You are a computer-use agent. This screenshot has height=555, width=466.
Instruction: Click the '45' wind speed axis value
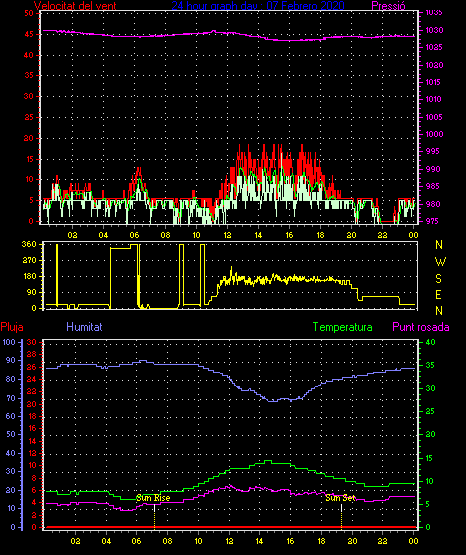29,34
